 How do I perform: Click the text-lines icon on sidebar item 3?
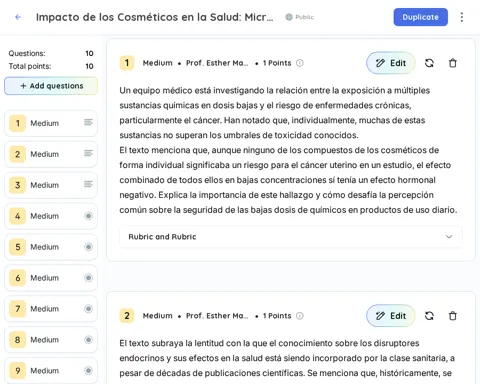click(88, 184)
